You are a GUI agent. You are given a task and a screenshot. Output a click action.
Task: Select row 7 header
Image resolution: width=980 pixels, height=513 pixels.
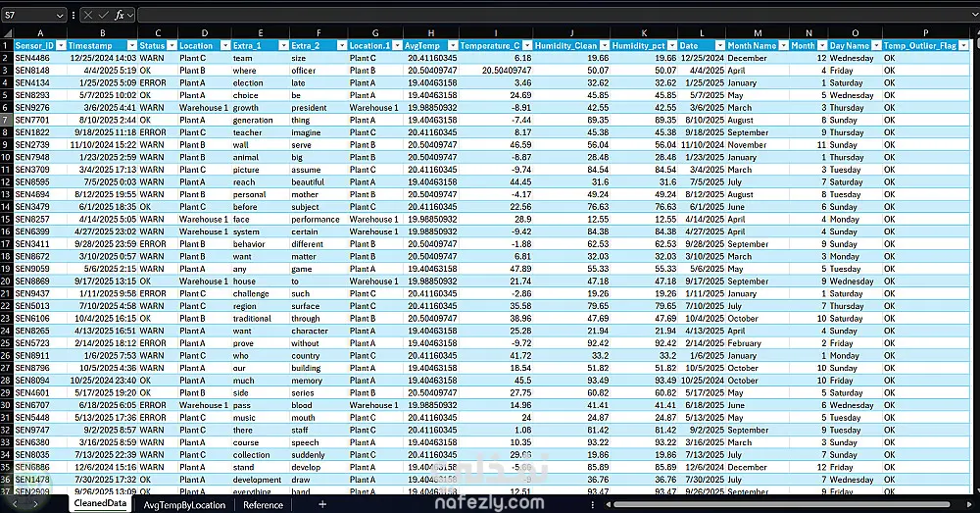[6, 120]
